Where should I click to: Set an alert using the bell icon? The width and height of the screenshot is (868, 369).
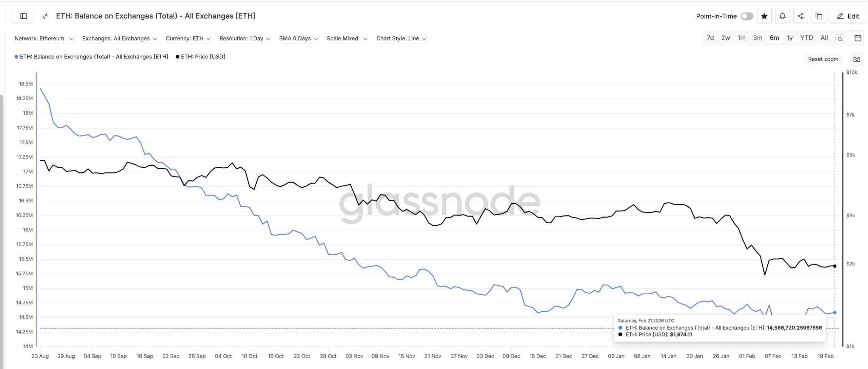[783, 16]
